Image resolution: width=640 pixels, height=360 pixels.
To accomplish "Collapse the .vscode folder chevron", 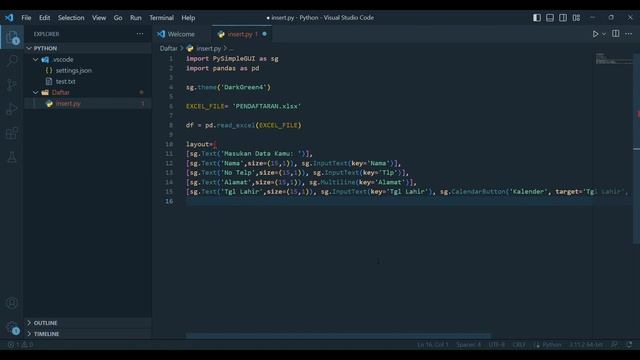I will point(36,59).
